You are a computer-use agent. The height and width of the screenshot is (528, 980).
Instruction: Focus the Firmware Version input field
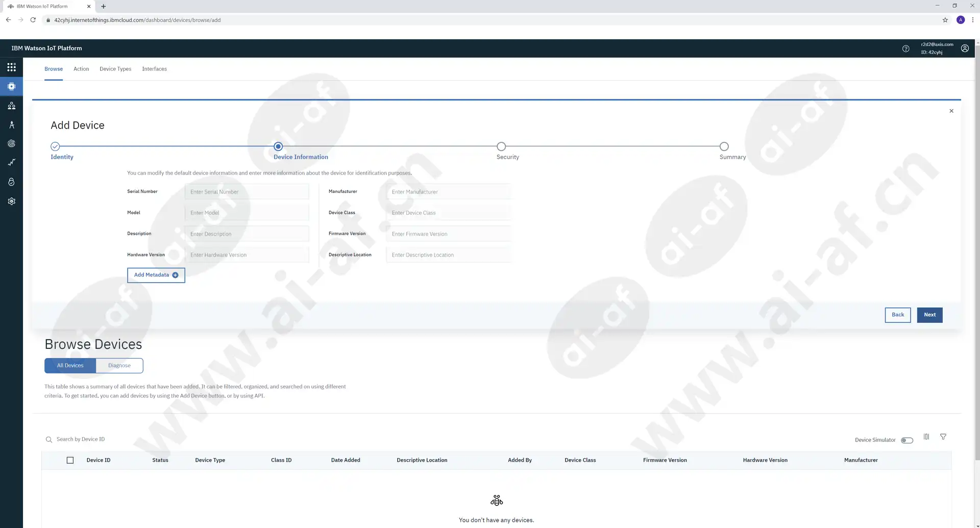448,234
